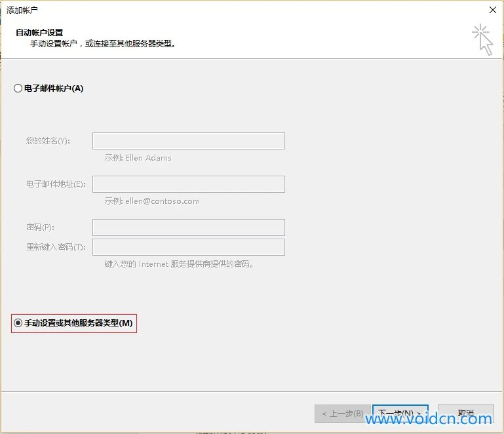Click the 示例: Ellen Adams hint text
The width and height of the screenshot is (504, 434).
tap(138, 158)
